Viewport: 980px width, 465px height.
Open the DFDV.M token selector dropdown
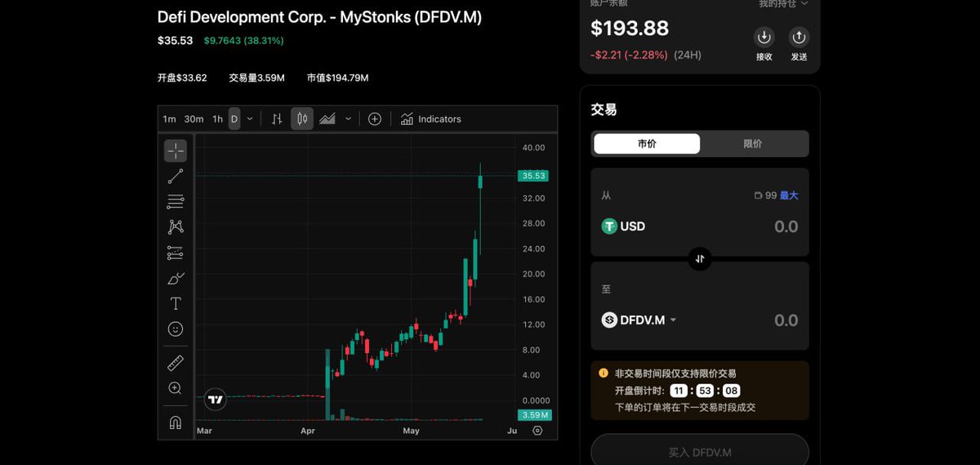pyautogui.click(x=673, y=320)
